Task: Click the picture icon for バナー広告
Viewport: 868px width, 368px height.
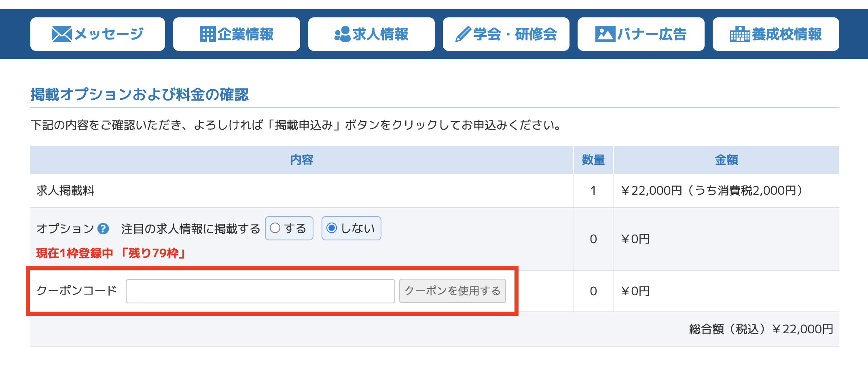Action: 605,34
